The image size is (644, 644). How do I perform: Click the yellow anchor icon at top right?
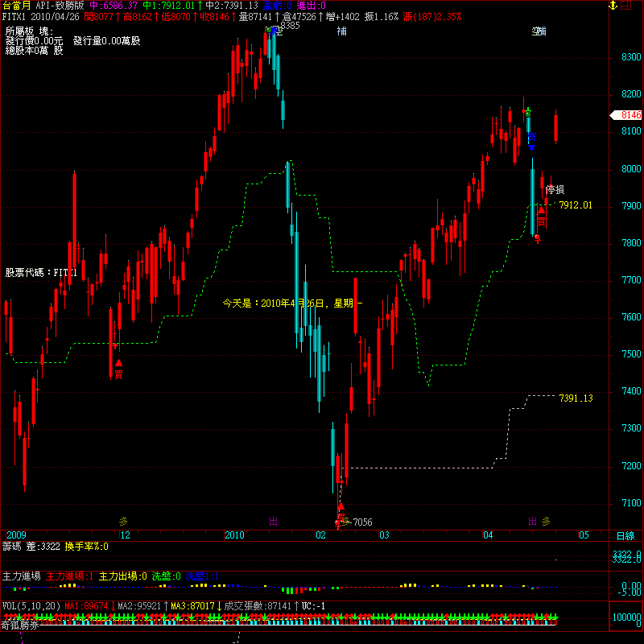(x=613, y=6)
